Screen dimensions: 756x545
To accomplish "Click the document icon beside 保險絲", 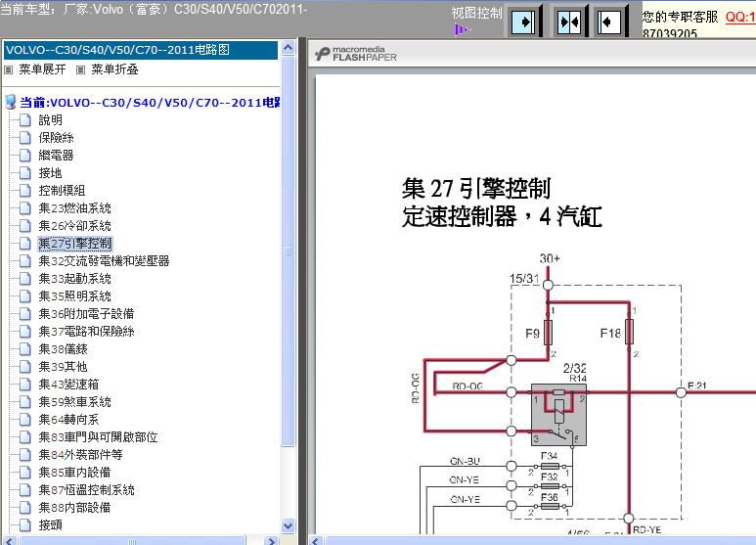I will point(25,138).
